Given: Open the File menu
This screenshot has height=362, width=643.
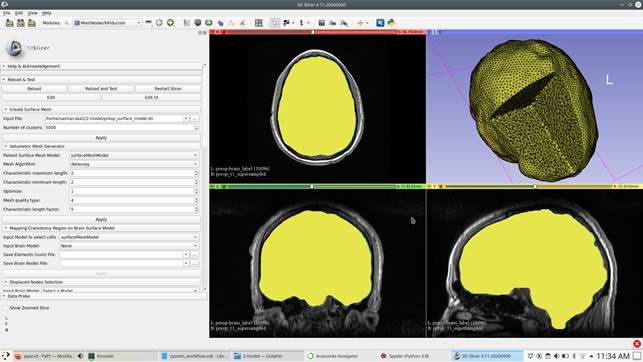Looking at the screenshot, I should coord(7,13).
